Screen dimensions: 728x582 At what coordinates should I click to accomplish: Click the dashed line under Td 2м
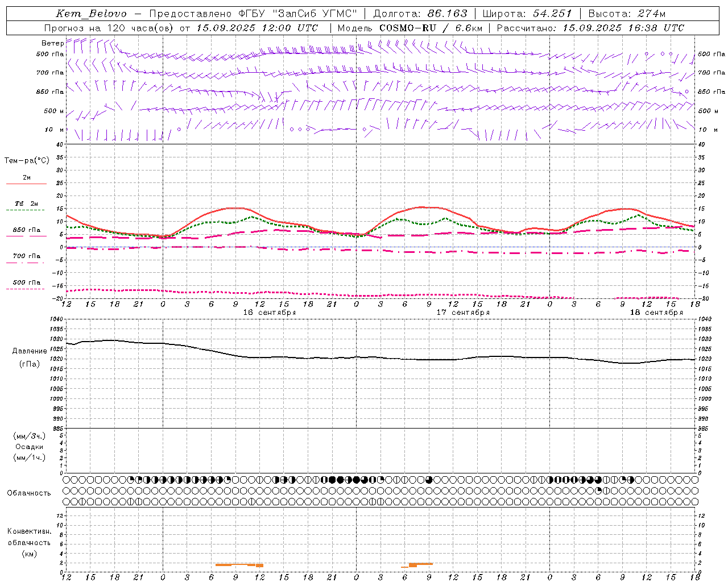click(25, 210)
